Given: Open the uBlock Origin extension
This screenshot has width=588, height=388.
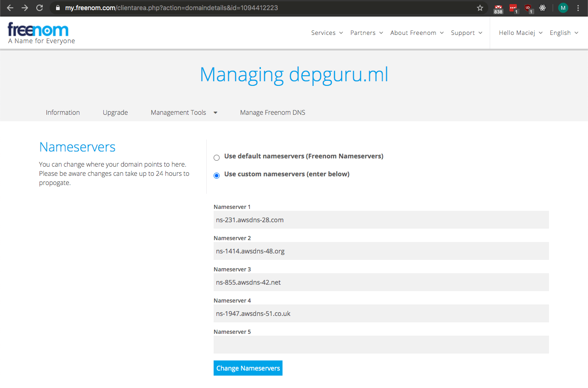Looking at the screenshot, I should (528, 8).
